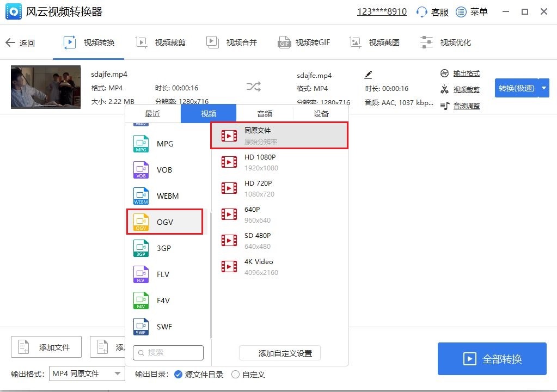
Task: Switch to the 音频 format tab
Action: [x=265, y=114]
